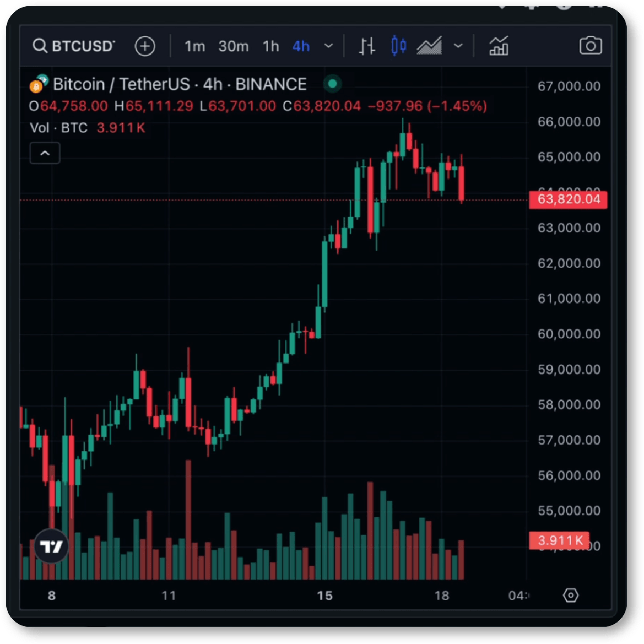Switch to the 1h interval
644x644 pixels.
pyautogui.click(x=270, y=46)
